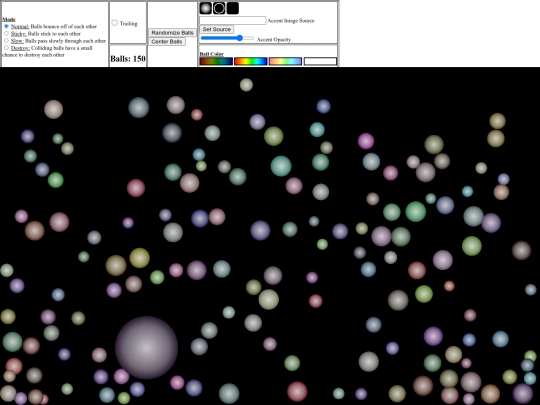This screenshot has height=405, width=540.
Task: Choose the bright rainbow ball color gradient
Action: click(x=251, y=61)
